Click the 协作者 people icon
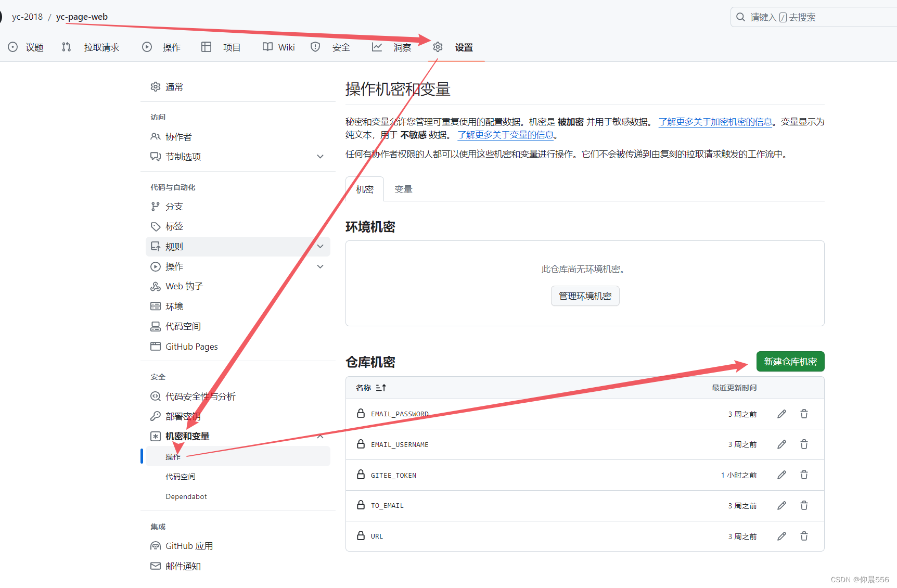 click(155, 136)
